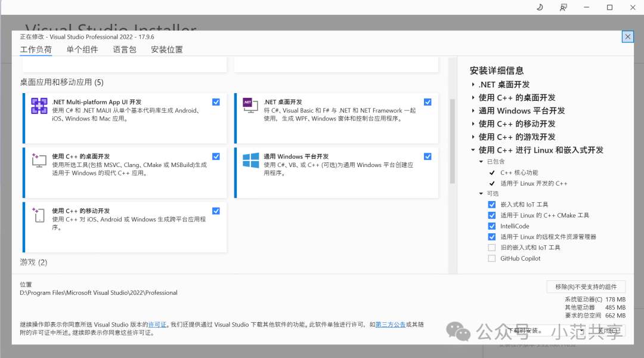The height and width of the screenshot is (358, 644).
Task: Switch to the 安装位置 tab
Action: (x=167, y=50)
